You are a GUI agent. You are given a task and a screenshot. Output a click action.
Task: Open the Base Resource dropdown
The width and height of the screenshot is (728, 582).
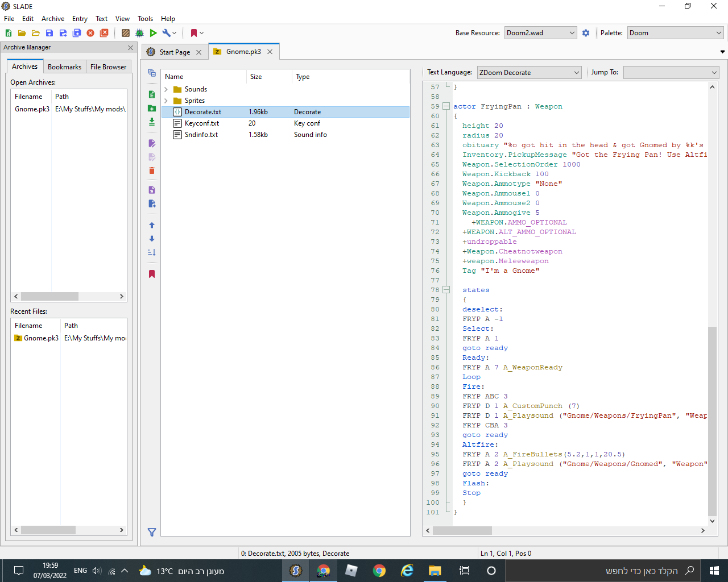pos(541,33)
